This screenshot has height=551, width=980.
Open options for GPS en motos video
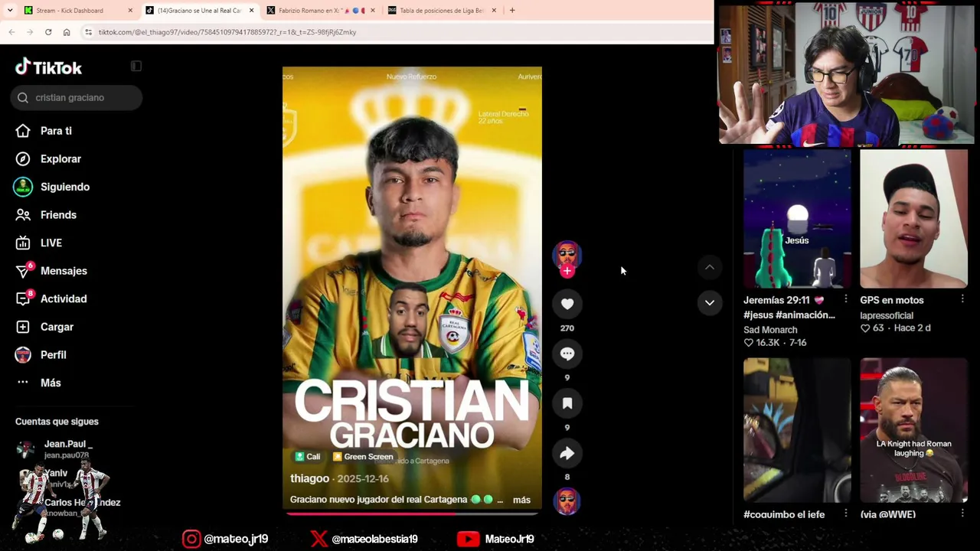pyautogui.click(x=962, y=299)
